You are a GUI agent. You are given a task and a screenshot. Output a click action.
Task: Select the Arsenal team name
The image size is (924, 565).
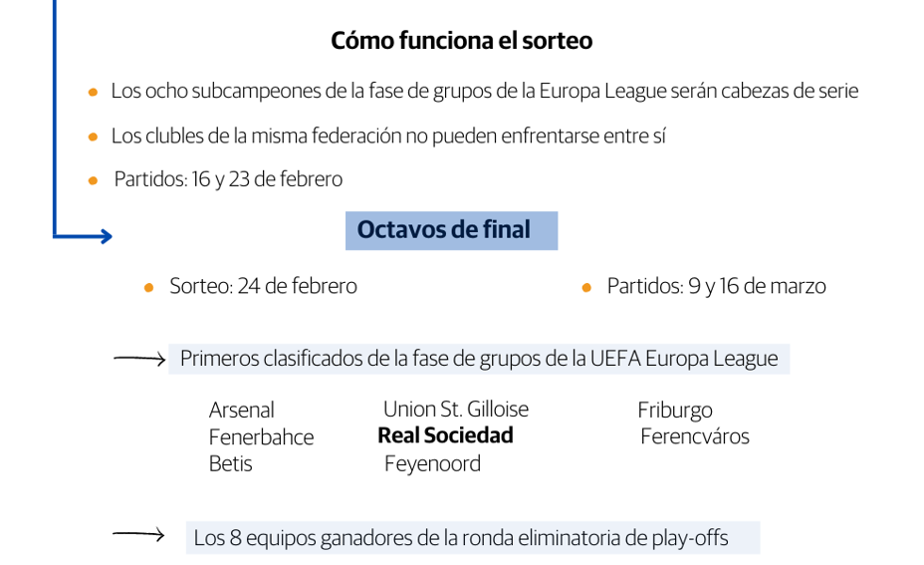(x=241, y=410)
